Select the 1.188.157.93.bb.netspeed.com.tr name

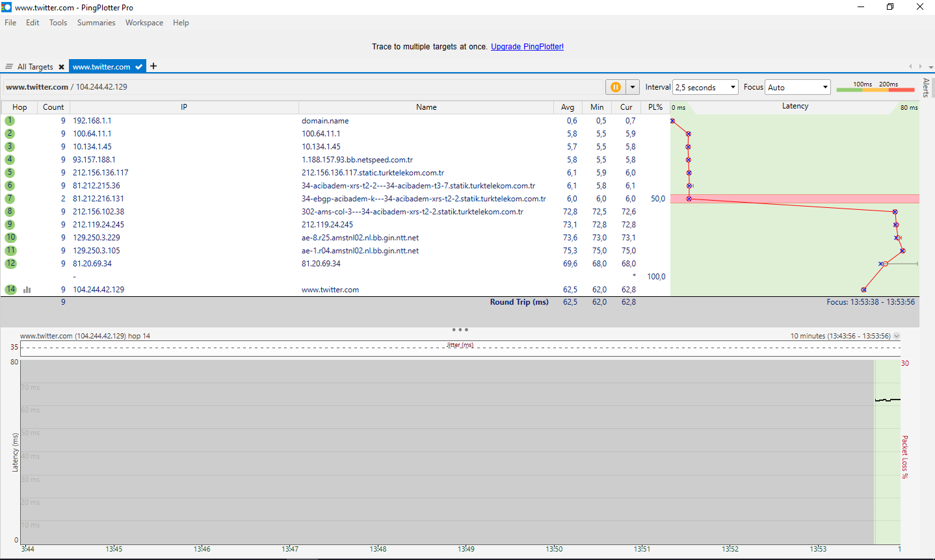(x=357, y=160)
